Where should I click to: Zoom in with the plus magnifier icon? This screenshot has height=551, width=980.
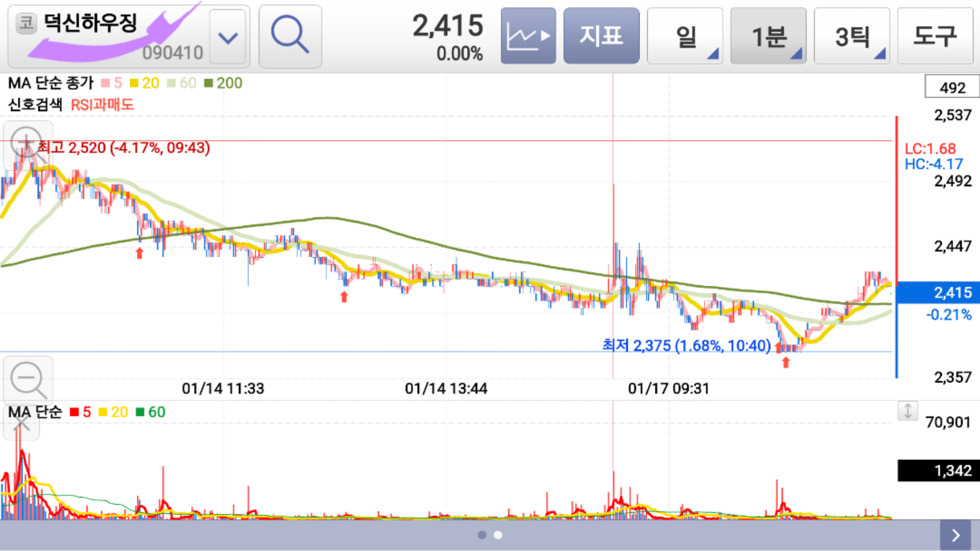point(28,145)
